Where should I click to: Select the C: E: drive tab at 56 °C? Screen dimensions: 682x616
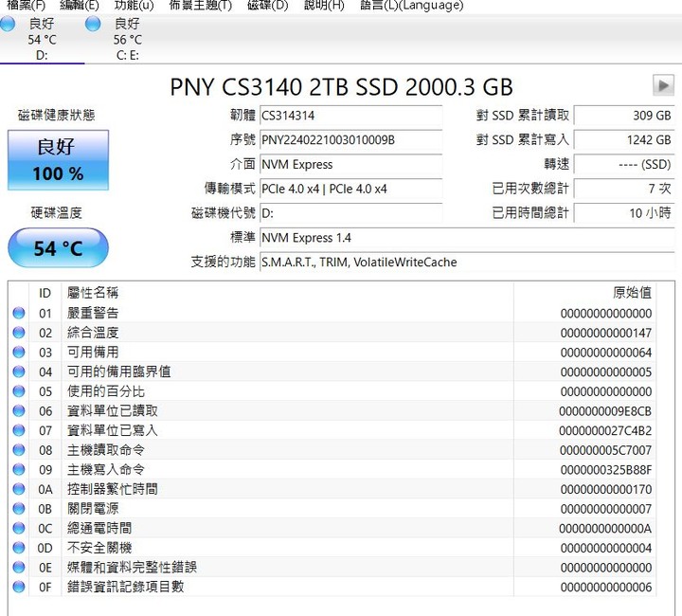pos(127,39)
